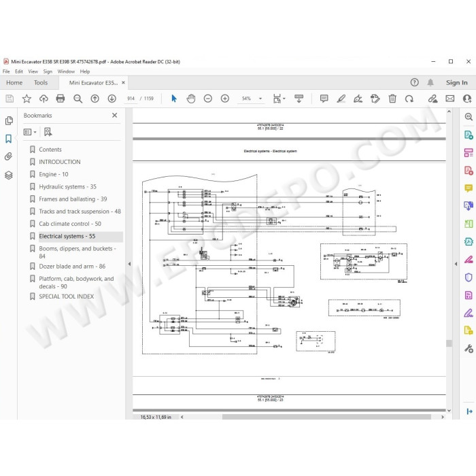The width and height of the screenshot is (476, 476).
Task: Click the Delete trash icon
Action: click(392, 99)
